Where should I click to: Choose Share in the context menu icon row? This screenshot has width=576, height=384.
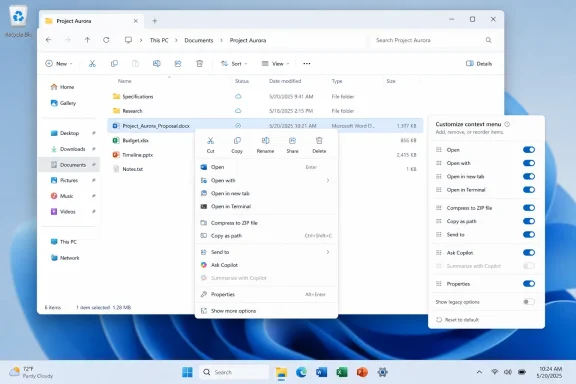pyautogui.click(x=292, y=145)
